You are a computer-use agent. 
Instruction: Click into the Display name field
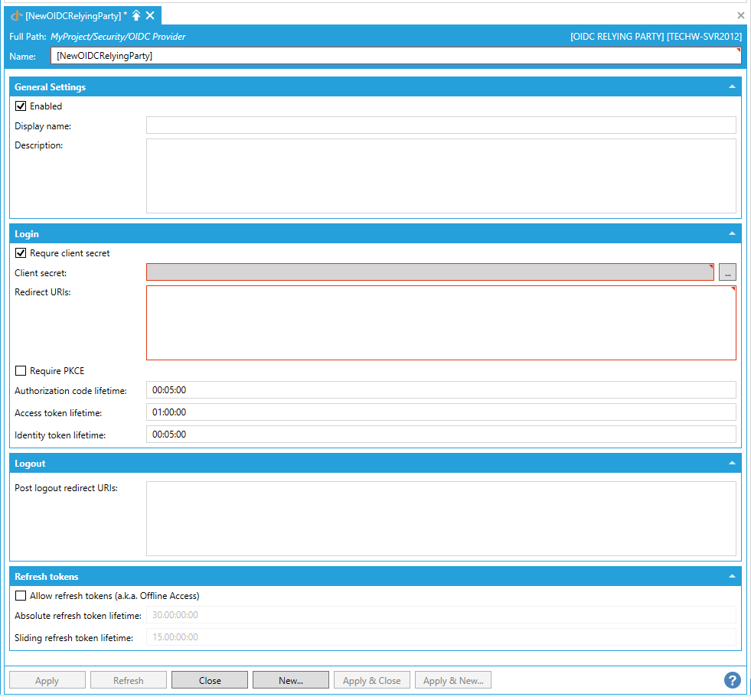[441, 125]
